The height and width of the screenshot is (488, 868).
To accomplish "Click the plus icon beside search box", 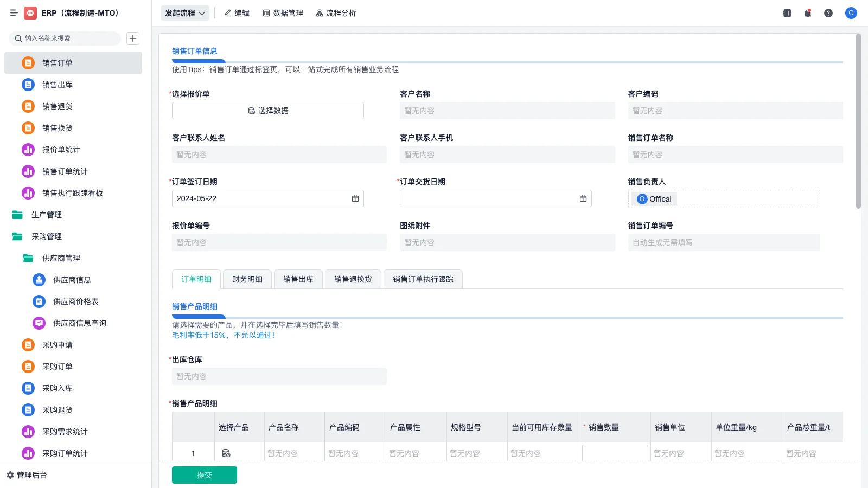I will (133, 38).
